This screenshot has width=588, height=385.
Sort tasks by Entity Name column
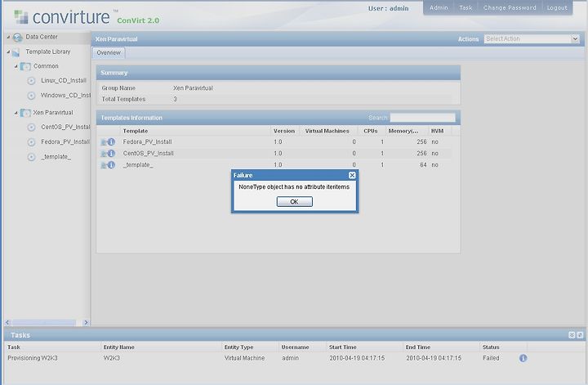(x=161, y=347)
